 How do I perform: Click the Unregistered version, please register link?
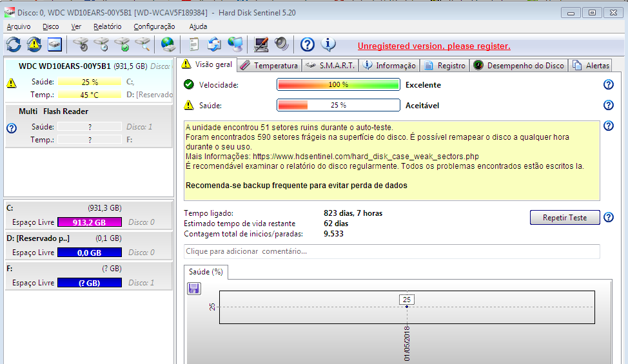434,46
